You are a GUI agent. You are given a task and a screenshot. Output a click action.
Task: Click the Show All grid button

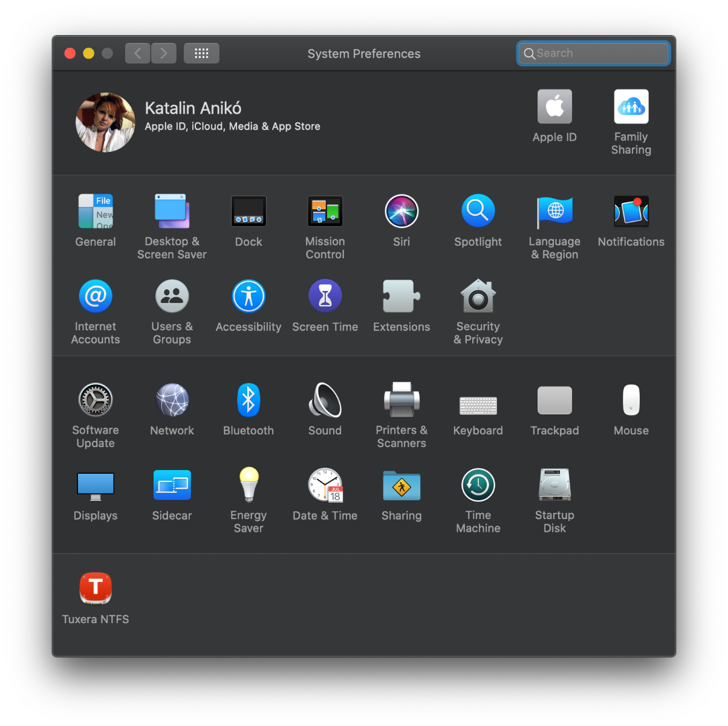click(201, 53)
